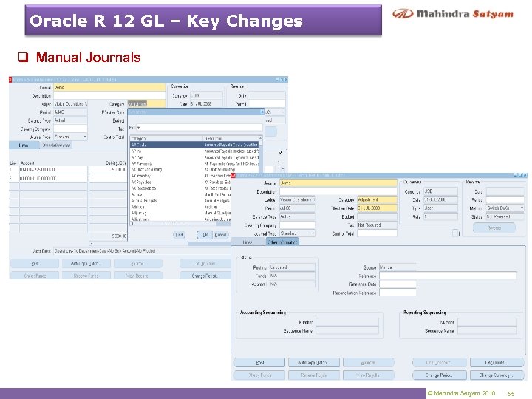
Task: Click the Acct Desc field in the back window
Action: pyautogui.click(x=142, y=251)
